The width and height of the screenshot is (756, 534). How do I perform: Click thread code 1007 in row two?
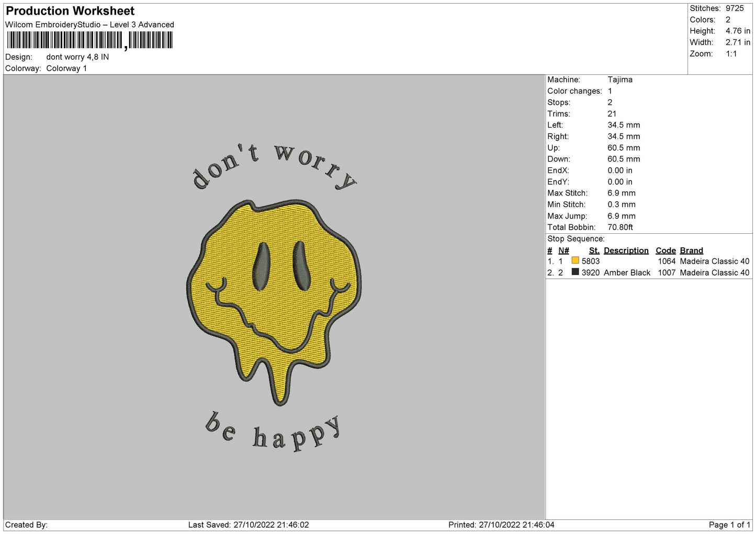[x=667, y=272]
